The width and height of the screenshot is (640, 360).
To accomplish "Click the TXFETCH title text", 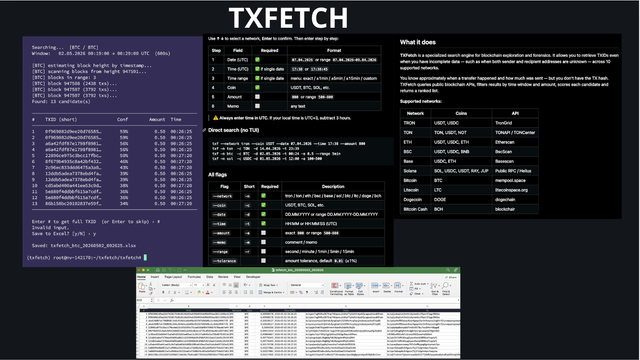I will pos(289,18).
